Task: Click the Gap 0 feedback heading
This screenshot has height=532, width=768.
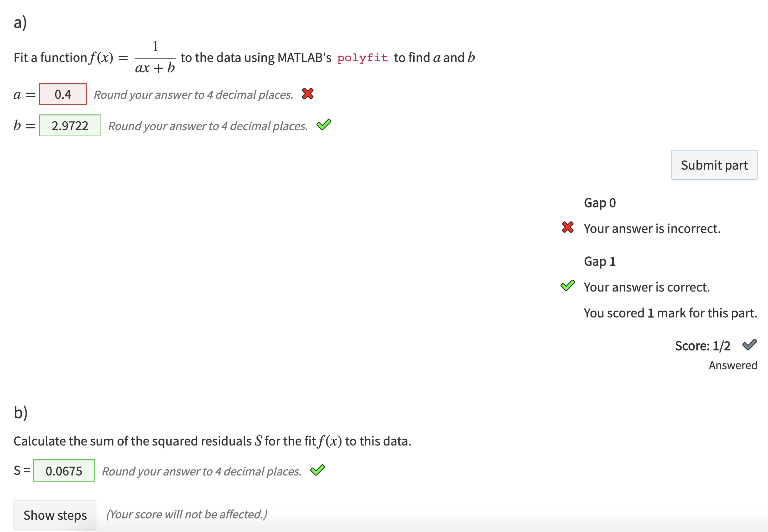Action: point(600,203)
